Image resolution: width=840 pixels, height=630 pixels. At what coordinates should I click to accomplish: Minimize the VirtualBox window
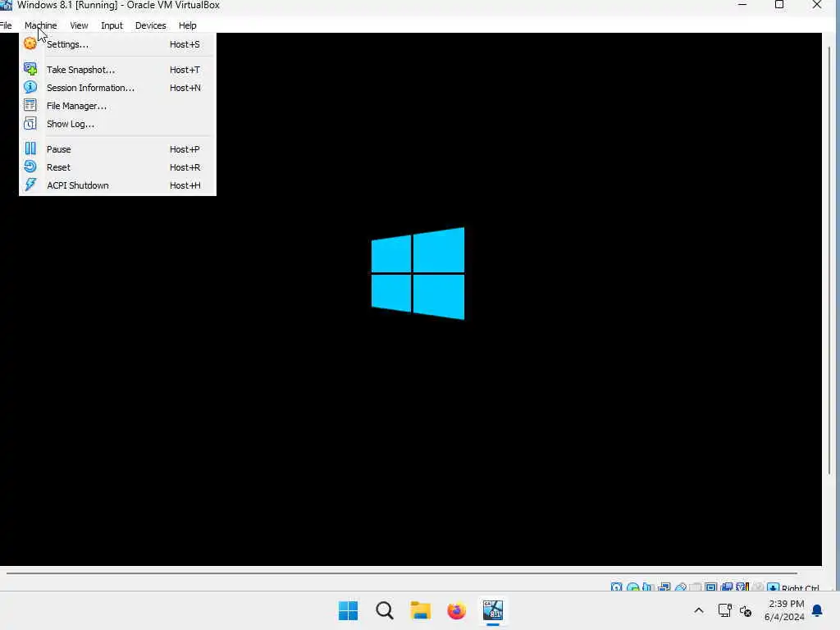coord(742,5)
